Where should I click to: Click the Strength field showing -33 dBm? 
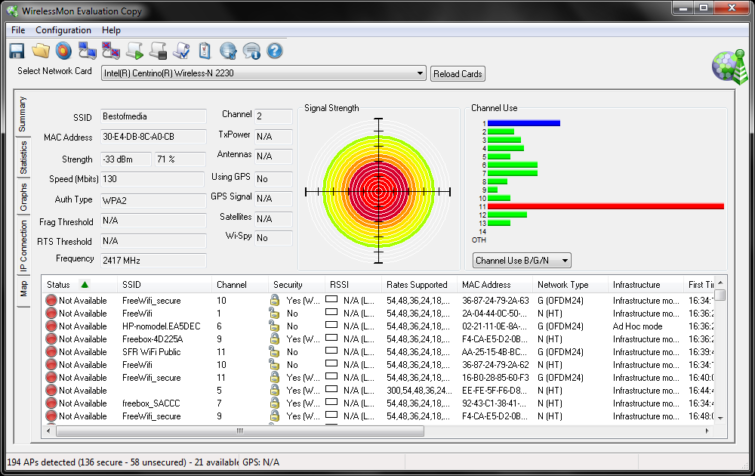125,159
